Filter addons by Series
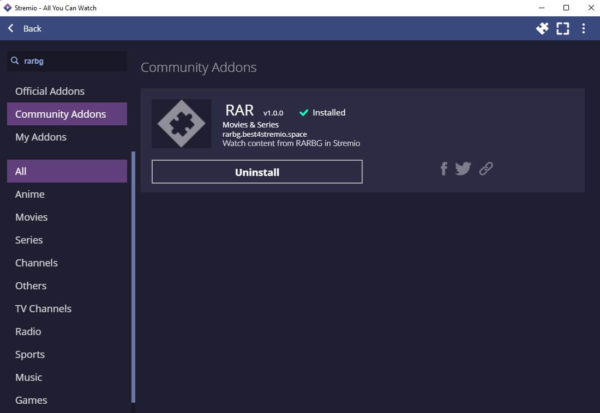The width and height of the screenshot is (600, 413). [x=67, y=240]
